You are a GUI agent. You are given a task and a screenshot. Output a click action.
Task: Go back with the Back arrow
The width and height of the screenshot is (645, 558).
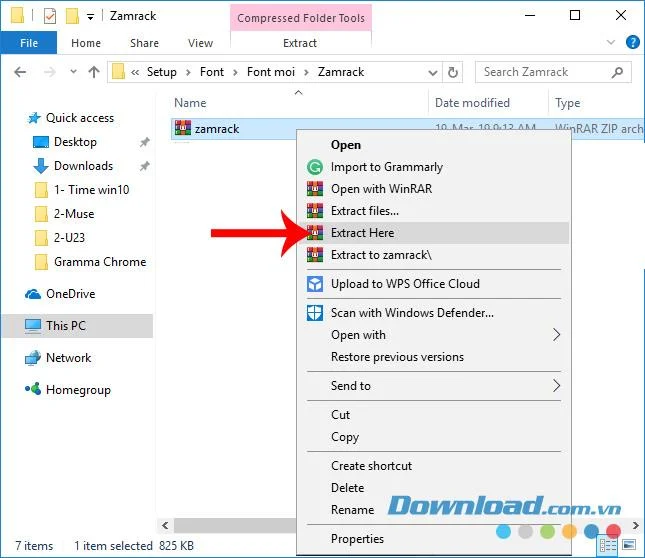(20, 72)
